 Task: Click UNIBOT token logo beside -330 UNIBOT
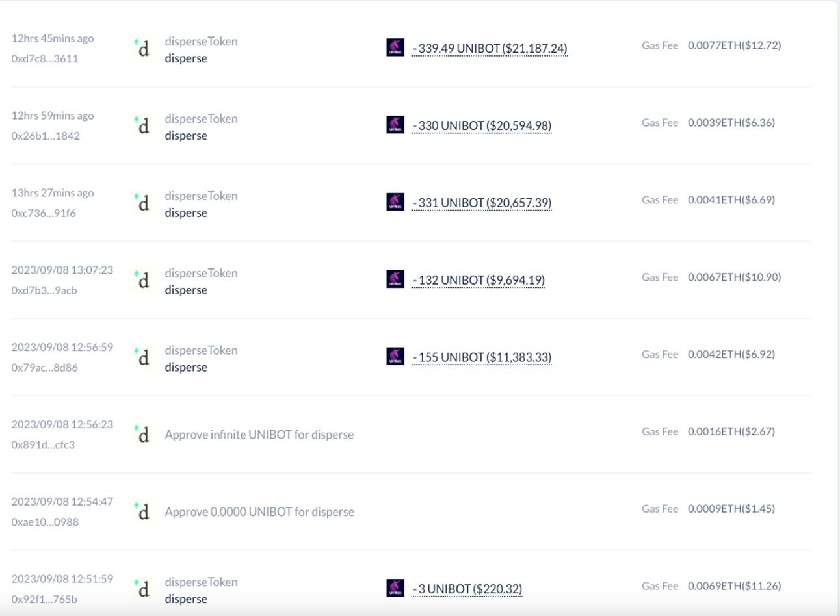[x=395, y=125]
